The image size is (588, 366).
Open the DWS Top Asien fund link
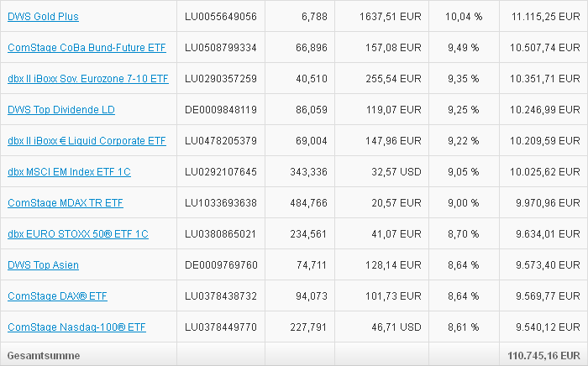point(43,265)
